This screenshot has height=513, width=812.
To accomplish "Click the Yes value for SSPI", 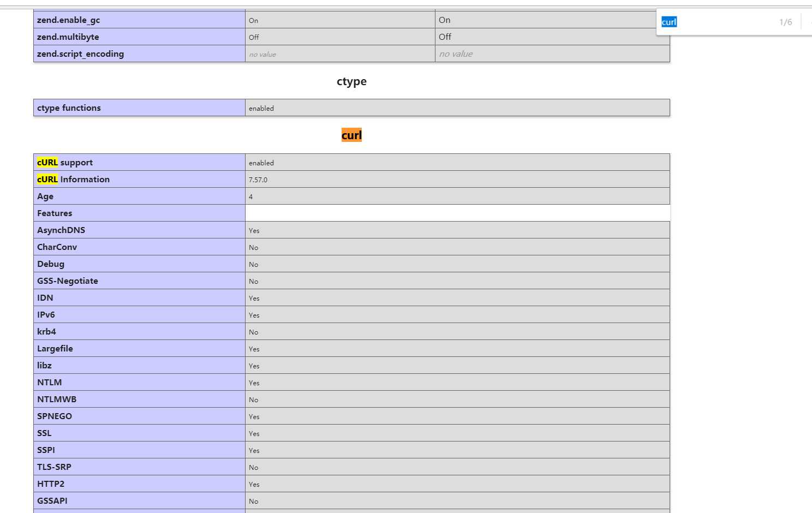I will coord(254,451).
